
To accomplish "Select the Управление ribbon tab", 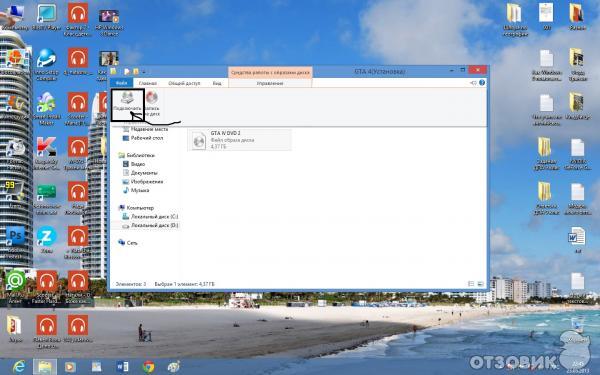I will [x=270, y=83].
